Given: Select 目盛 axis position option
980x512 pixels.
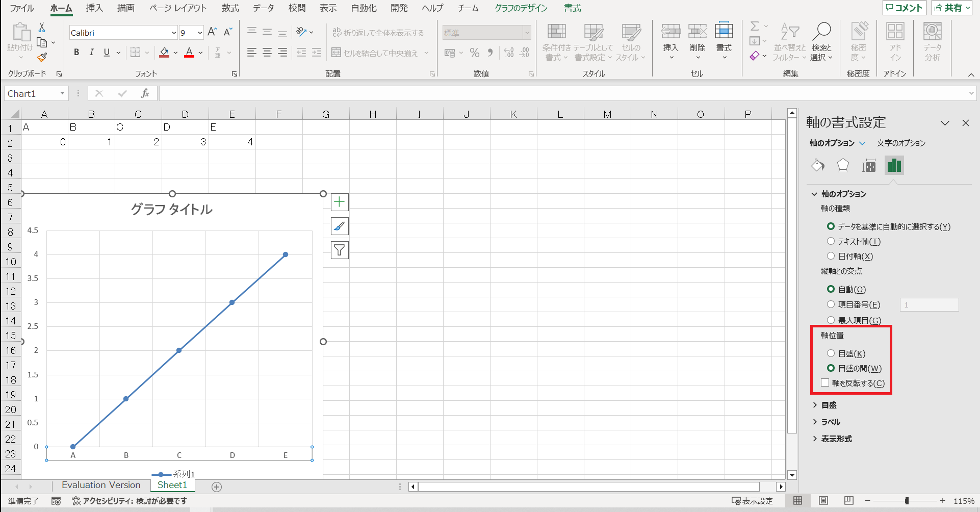Looking at the screenshot, I should click(831, 353).
